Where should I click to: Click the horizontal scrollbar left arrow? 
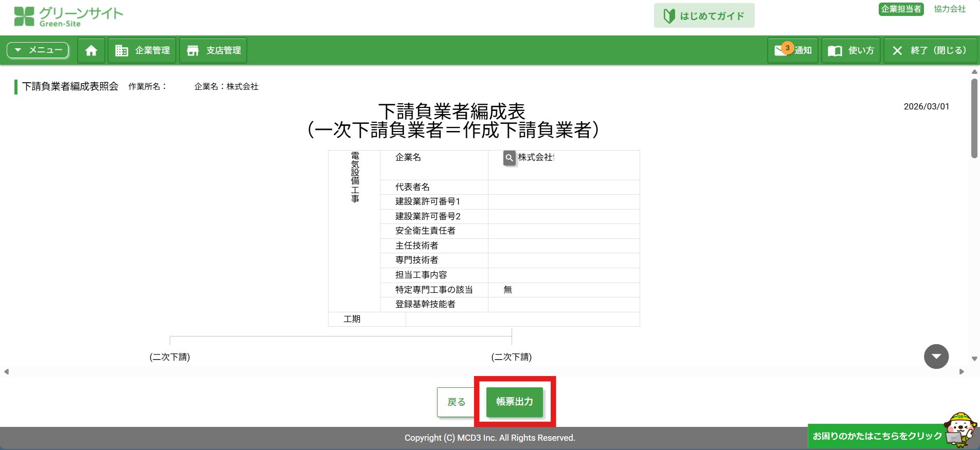[6, 371]
